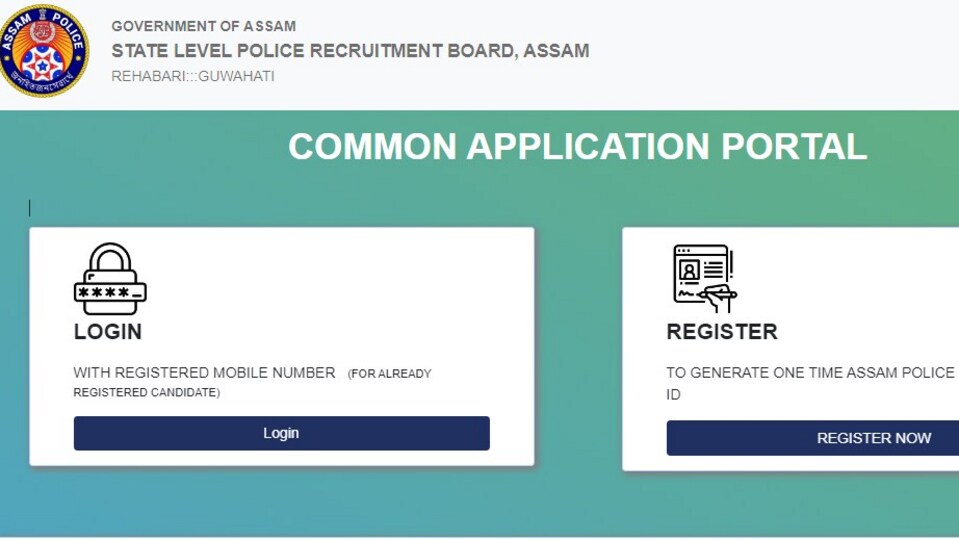The height and width of the screenshot is (540, 959).
Task: Click TO GENERATE ONE TIME ASSAM POLICE ID text
Action: click(810, 383)
